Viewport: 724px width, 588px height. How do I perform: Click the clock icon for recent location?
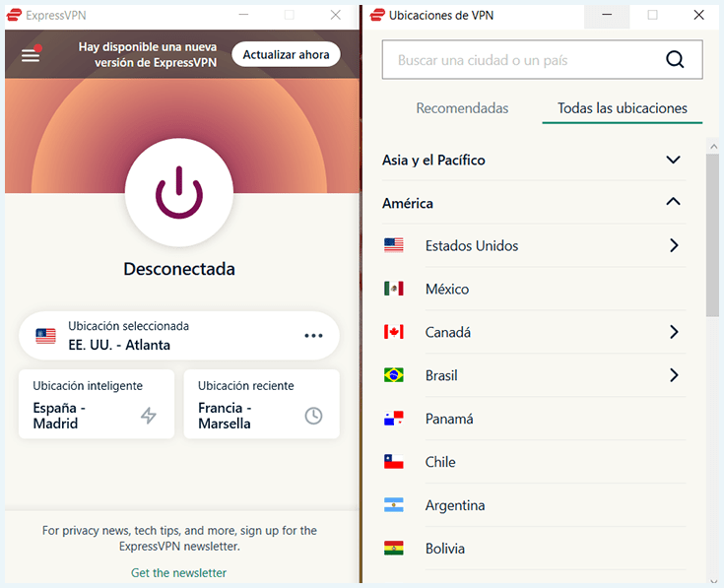click(313, 416)
